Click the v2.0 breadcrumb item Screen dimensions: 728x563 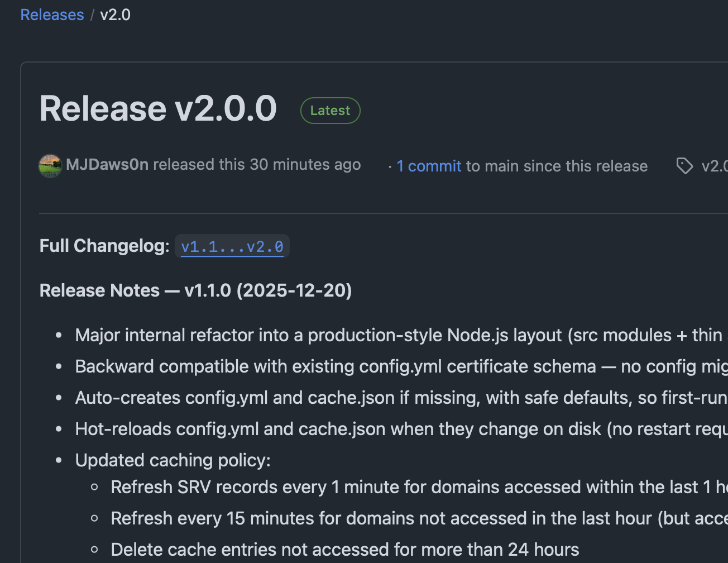[115, 15]
